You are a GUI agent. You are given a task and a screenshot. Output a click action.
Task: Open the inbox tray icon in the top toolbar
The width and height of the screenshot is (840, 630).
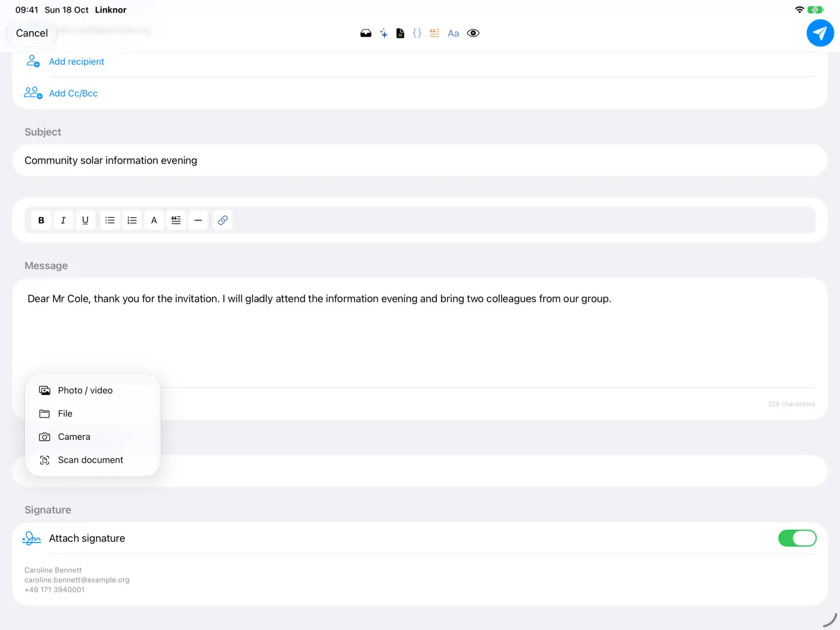click(365, 34)
